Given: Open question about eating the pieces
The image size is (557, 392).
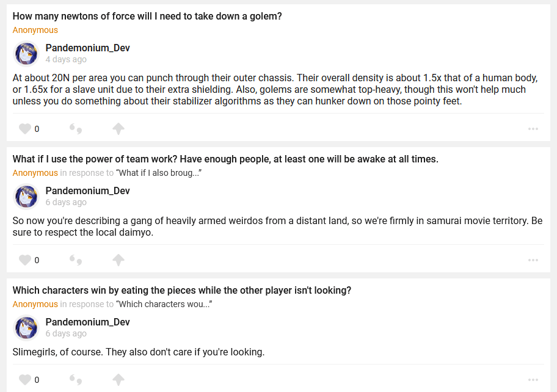Looking at the screenshot, I should (182, 291).
